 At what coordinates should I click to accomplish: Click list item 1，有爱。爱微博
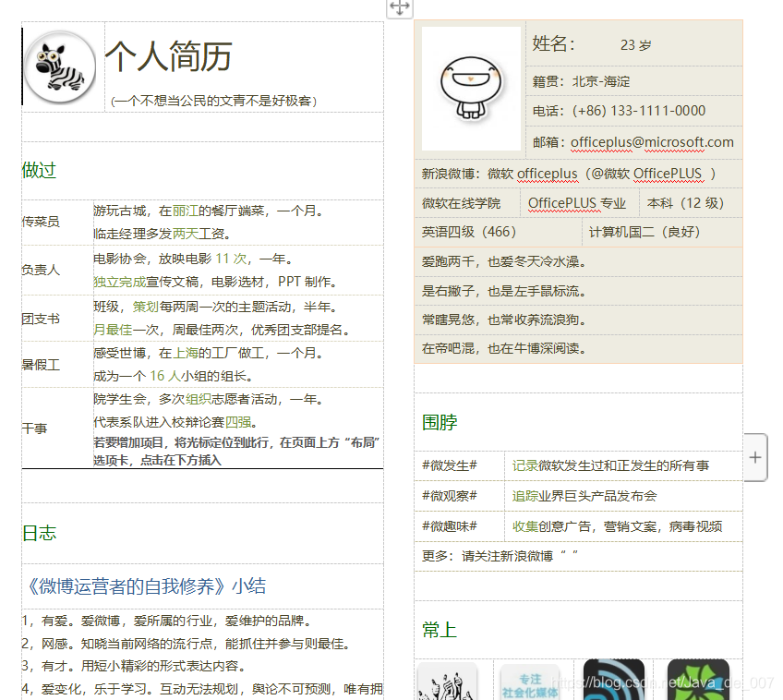click(166, 621)
